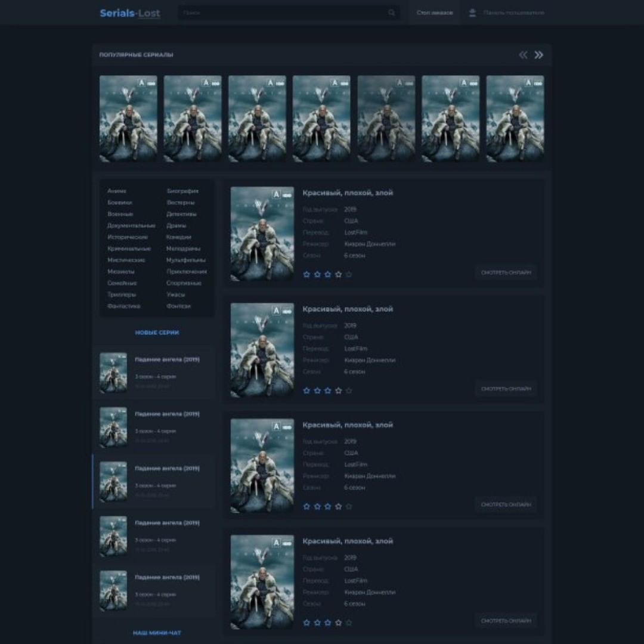This screenshot has width=644, height=644.
Task: Click Смотреть онлайн on the third card
Action: coord(506,504)
